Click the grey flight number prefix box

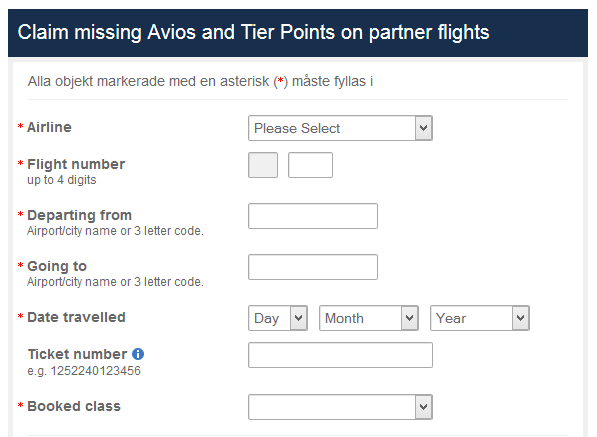[263, 165]
